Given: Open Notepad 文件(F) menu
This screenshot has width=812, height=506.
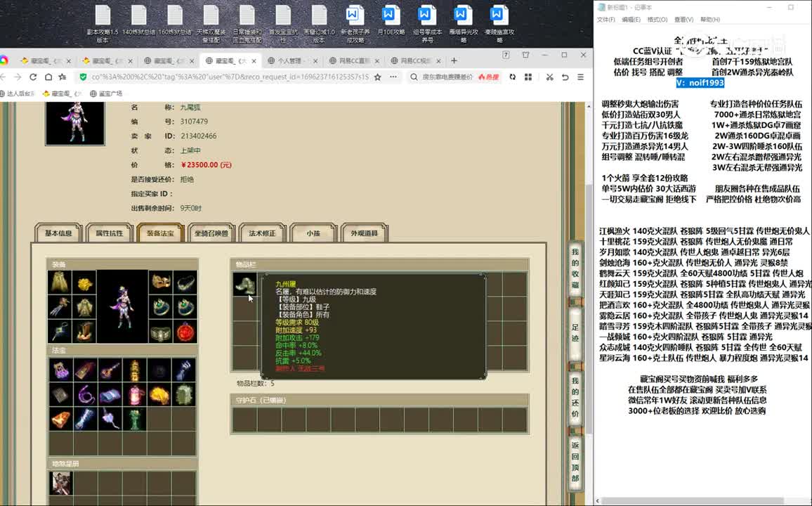Looking at the screenshot, I should click(x=606, y=19).
